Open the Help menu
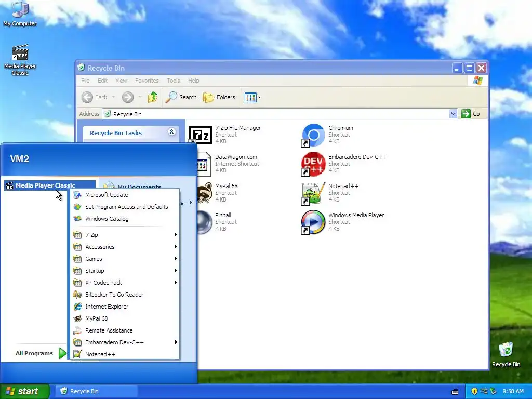532x399 pixels. click(193, 81)
